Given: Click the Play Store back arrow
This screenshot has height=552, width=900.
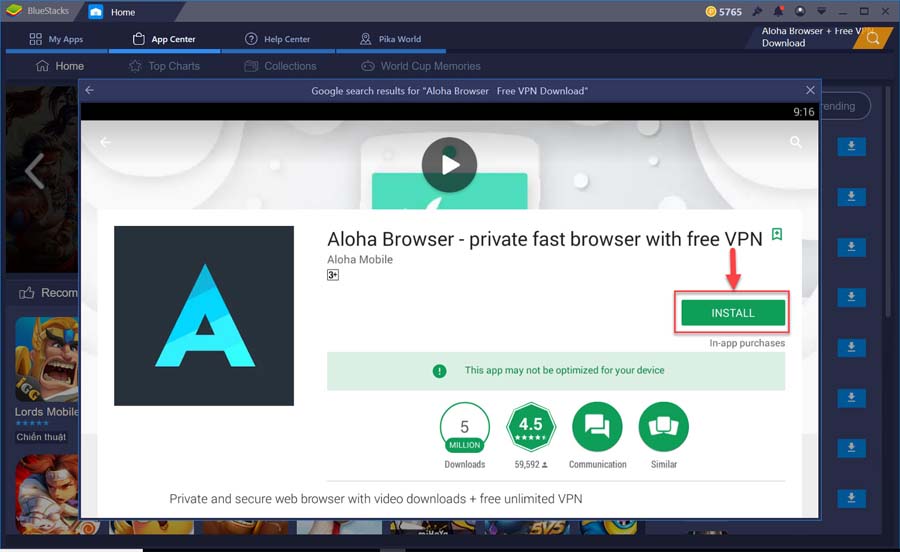Looking at the screenshot, I should pos(105,142).
